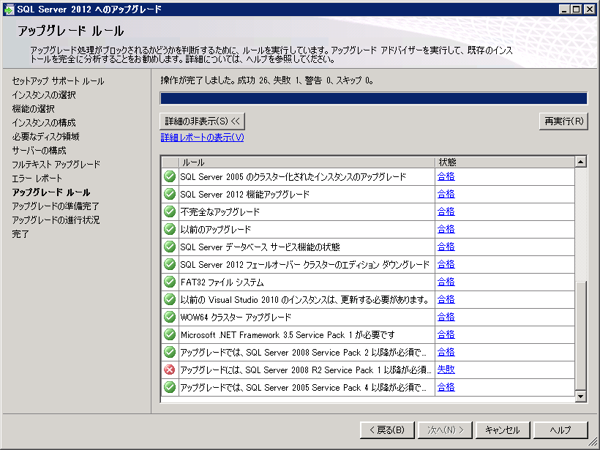This screenshot has height=450, width=600.
Task: Click the disabled 次へ(N) button
Action: [445, 430]
